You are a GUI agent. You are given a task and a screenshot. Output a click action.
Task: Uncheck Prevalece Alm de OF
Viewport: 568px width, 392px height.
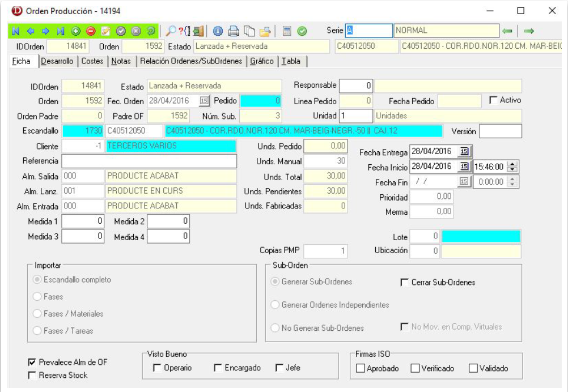[32, 362]
